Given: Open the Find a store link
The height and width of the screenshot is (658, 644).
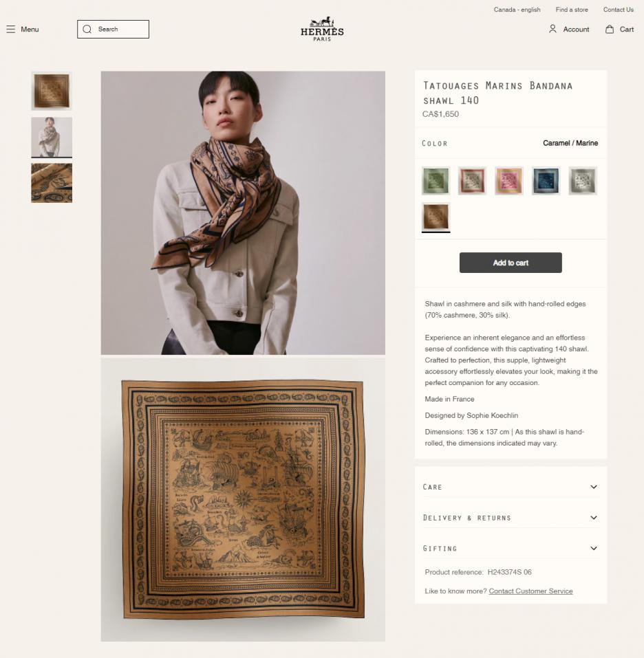Looking at the screenshot, I should (571, 10).
